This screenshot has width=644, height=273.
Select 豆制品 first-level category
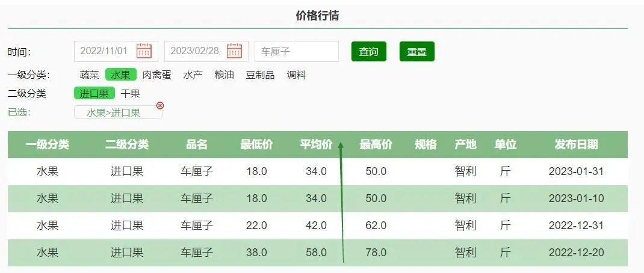tap(260, 75)
